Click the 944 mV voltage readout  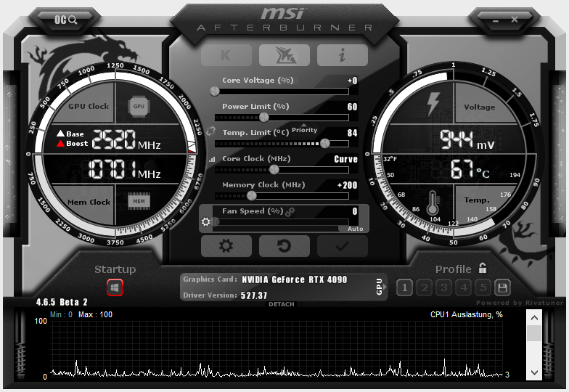(467, 140)
